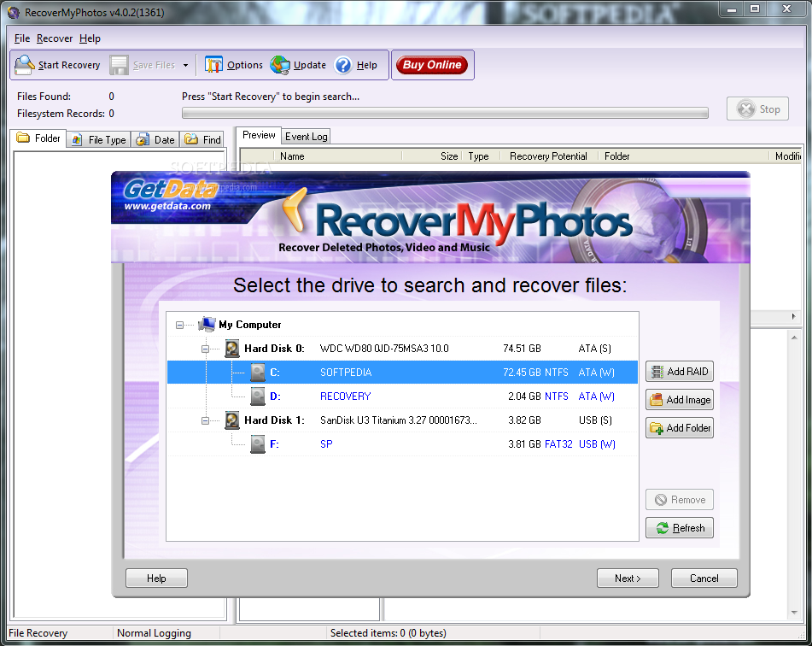This screenshot has width=812, height=646.
Task: Click the right scroll arrow of results list
Action: tap(793, 316)
